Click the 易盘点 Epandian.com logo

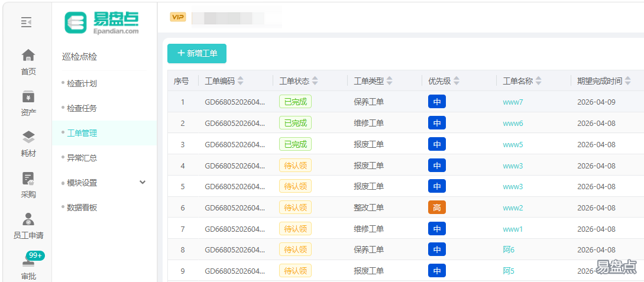pyautogui.click(x=102, y=22)
